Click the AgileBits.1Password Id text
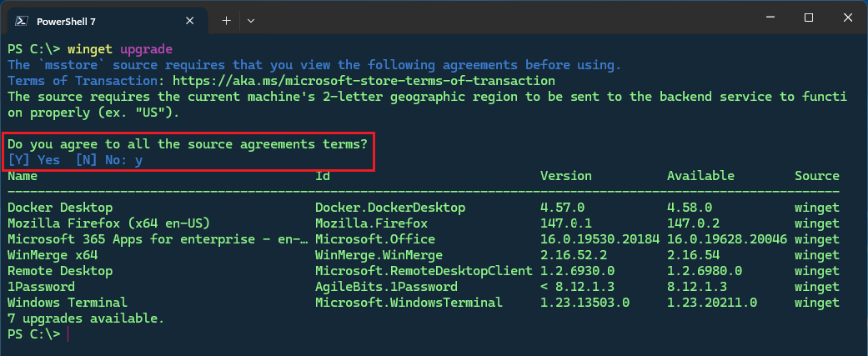 pos(385,287)
